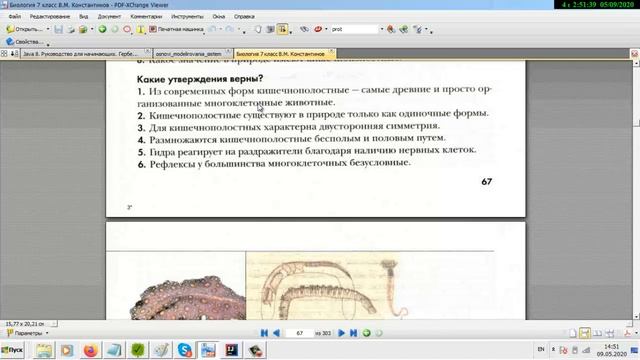The height and width of the screenshot is (360, 640).
Task: Click the greyed-out forward circle icon
Action: click(x=115, y=29)
